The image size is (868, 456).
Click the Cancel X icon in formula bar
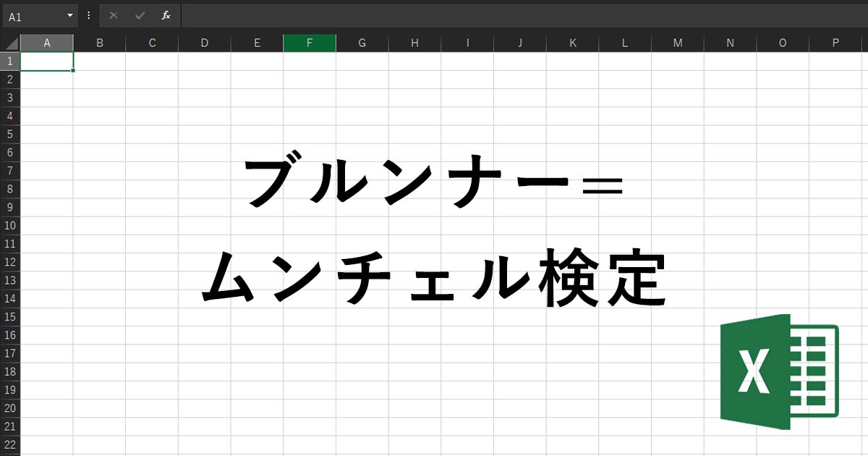[x=114, y=15]
